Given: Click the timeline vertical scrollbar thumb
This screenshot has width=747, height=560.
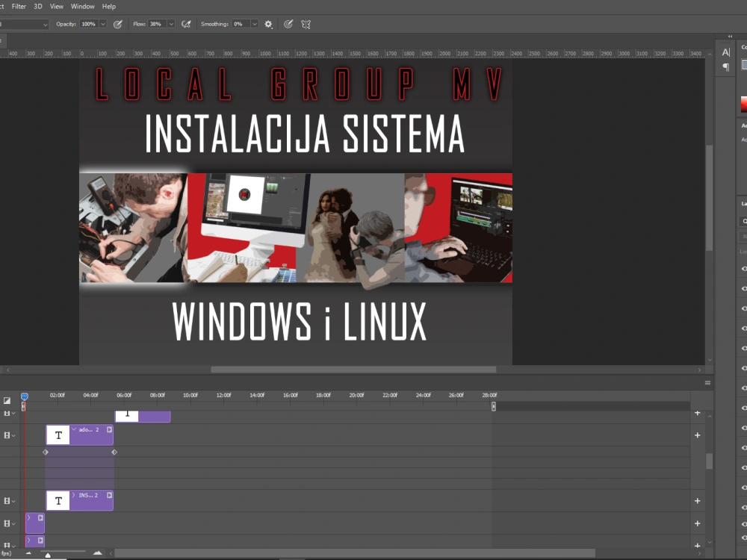Looking at the screenshot, I should click(710, 461).
